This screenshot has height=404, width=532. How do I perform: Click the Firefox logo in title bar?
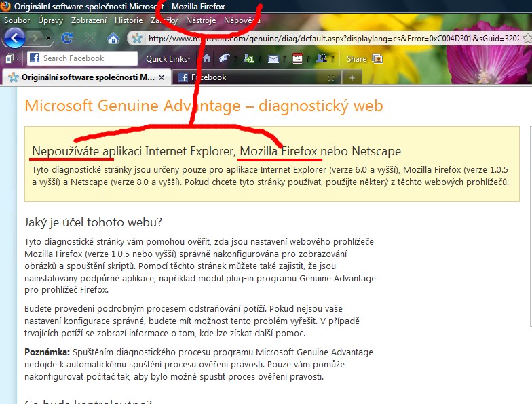pos(5,6)
